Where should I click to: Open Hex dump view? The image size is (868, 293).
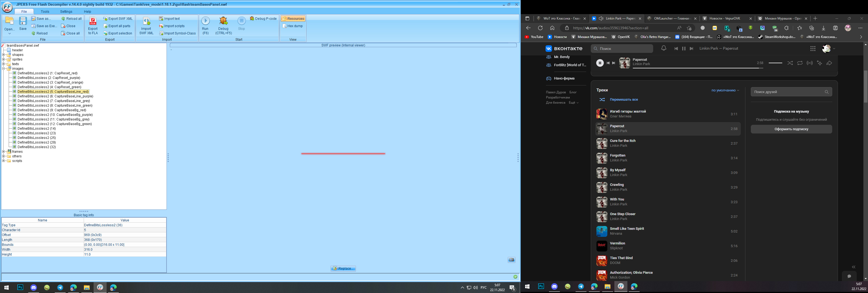[292, 26]
